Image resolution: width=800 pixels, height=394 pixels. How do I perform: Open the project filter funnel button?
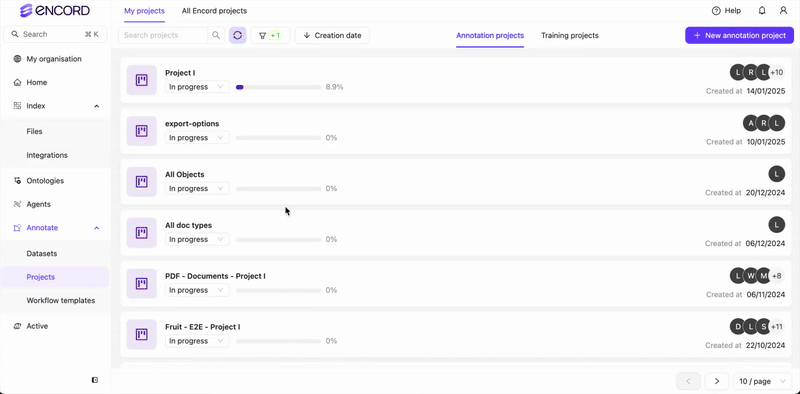coord(270,35)
